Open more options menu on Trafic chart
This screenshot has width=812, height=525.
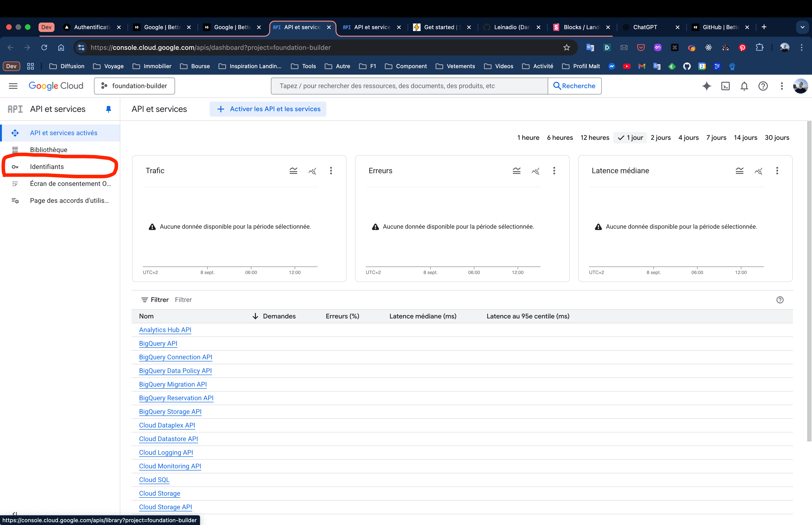[331, 171]
